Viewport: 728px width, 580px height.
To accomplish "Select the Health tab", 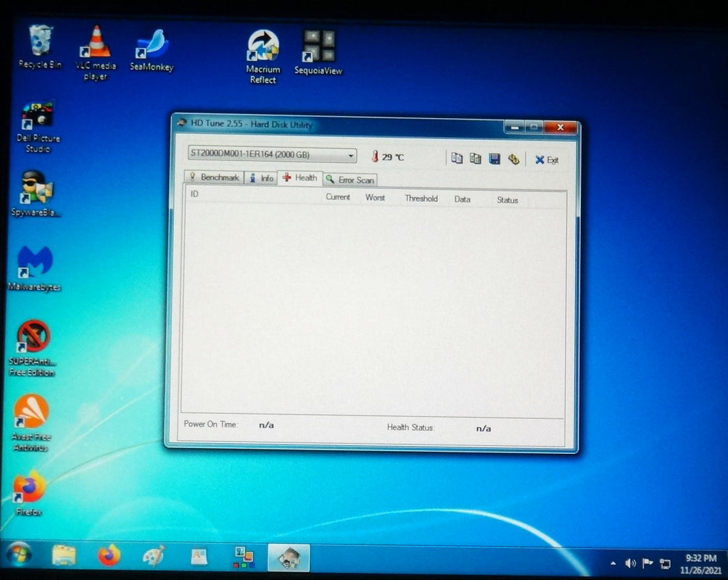I will pos(300,178).
